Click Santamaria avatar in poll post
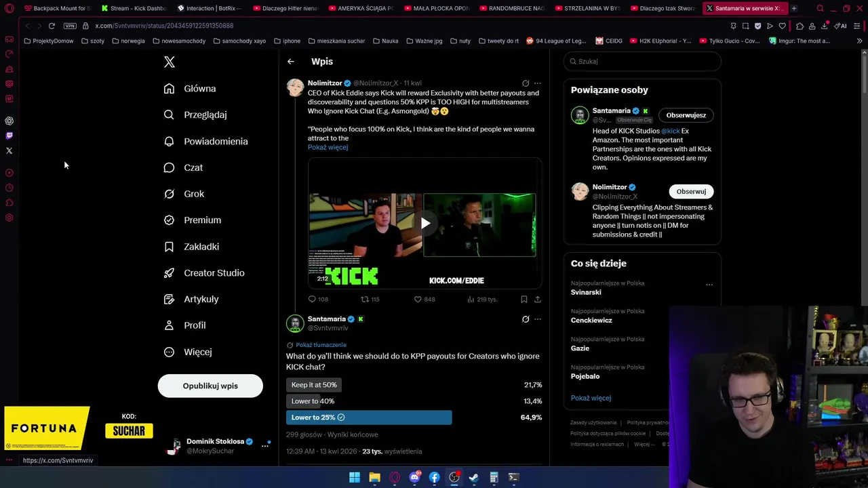The image size is (868, 488). [x=295, y=323]
